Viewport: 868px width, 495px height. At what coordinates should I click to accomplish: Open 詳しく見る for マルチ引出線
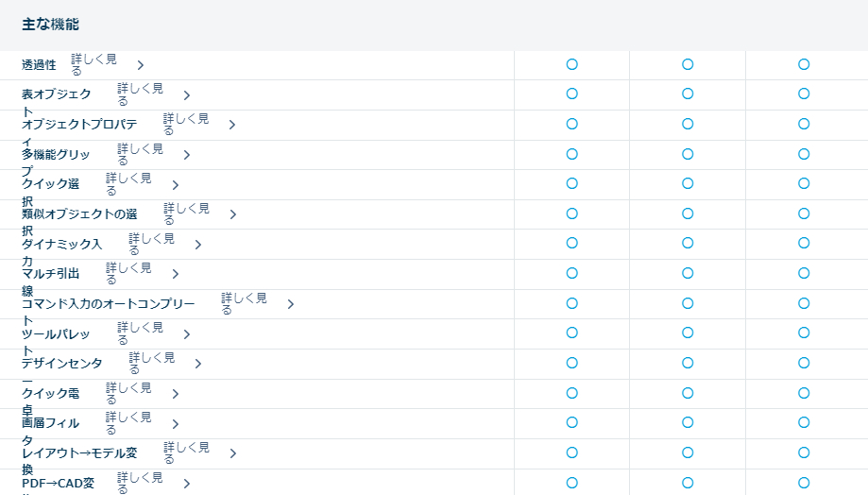point(128,274)
